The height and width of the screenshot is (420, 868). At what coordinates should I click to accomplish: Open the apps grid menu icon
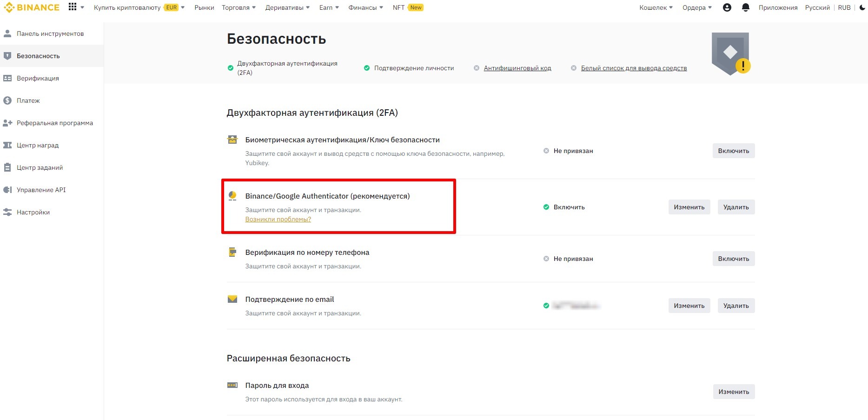click(x=73, y=7)
